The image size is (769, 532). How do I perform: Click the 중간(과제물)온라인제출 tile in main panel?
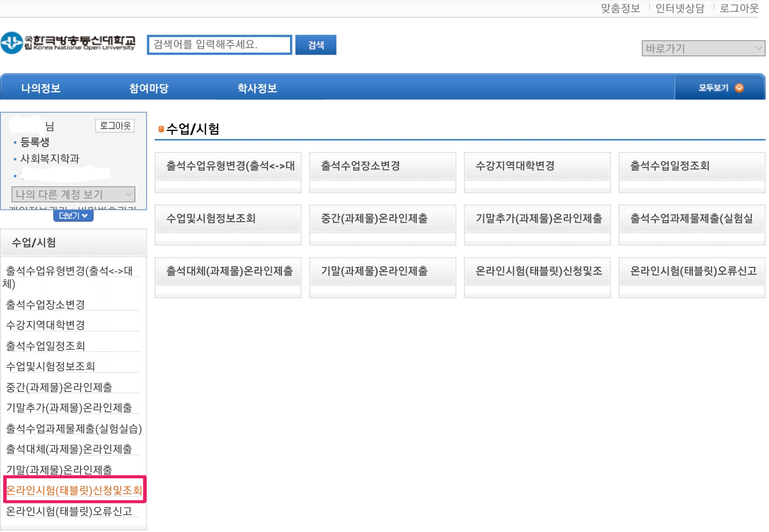click(383, 225)
